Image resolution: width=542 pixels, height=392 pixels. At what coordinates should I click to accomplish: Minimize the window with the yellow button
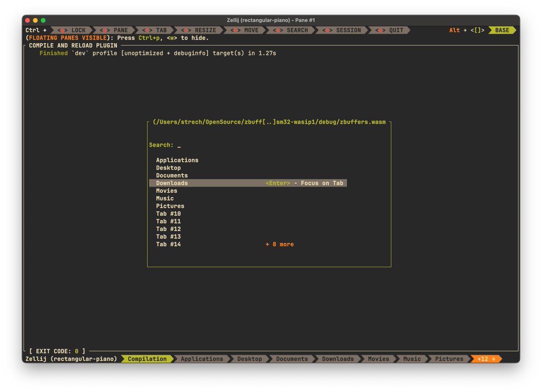click(x=36, y=20)
